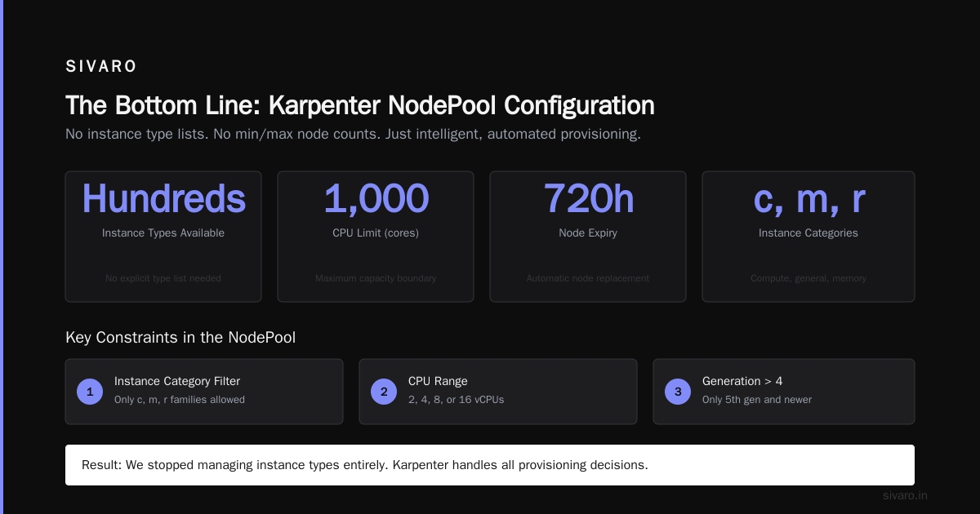The height and width of the screenshot is (514, 980).
Task: Open the Generation > 4 constraint box
Action: (784, 392)
